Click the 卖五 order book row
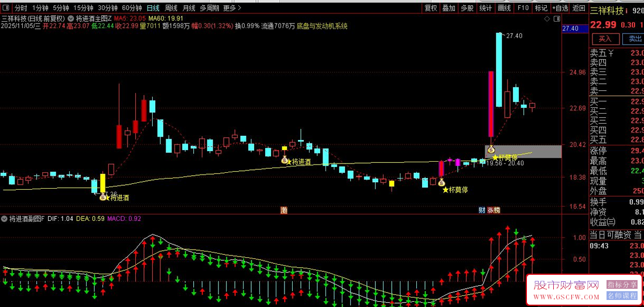This screenshot has width=644, height=307. [617, 53]
